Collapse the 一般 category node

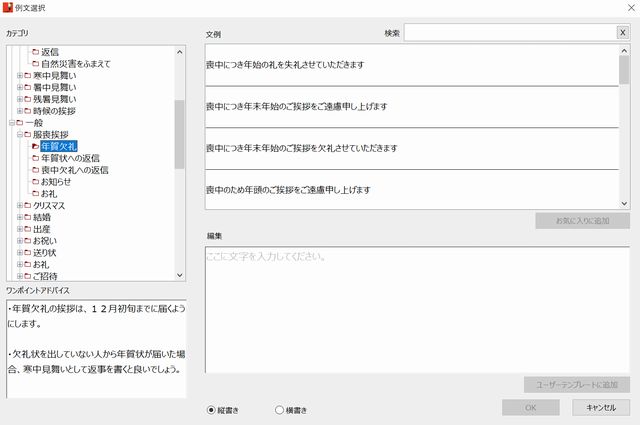coord(9,123)
